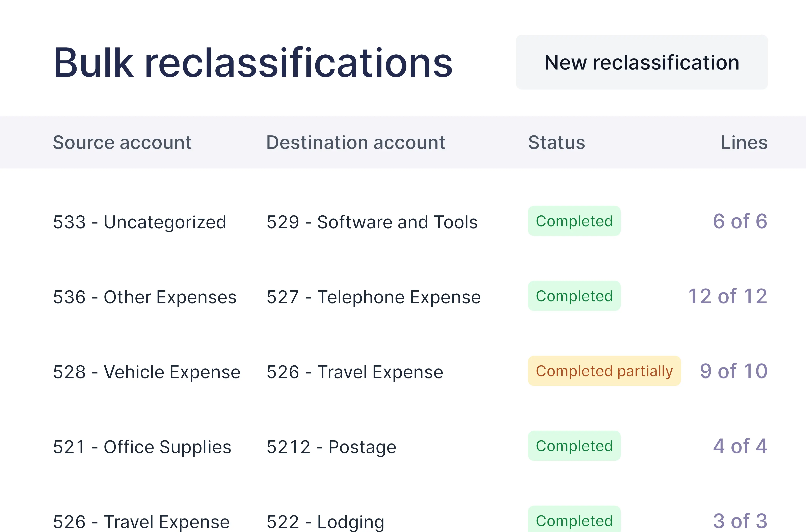The width and height of the screenshot is (806, 532).
Task: Click the Bulk reclassifications page title
Action: [253, 62]
